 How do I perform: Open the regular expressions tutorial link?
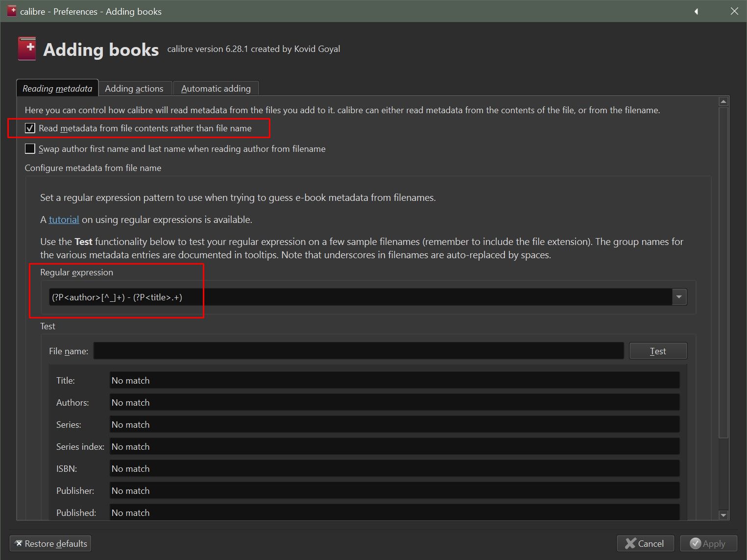point(64,219)
